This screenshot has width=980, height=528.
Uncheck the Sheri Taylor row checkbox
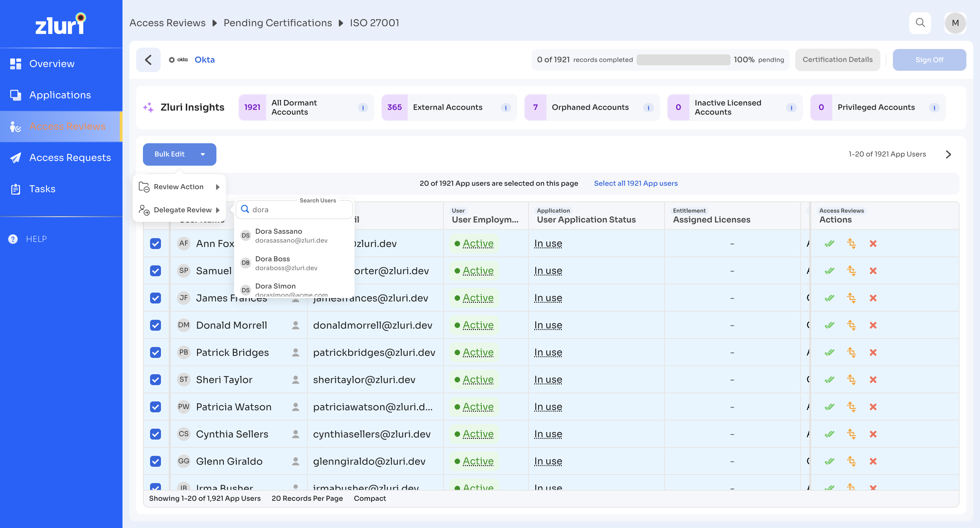(155, 380)
